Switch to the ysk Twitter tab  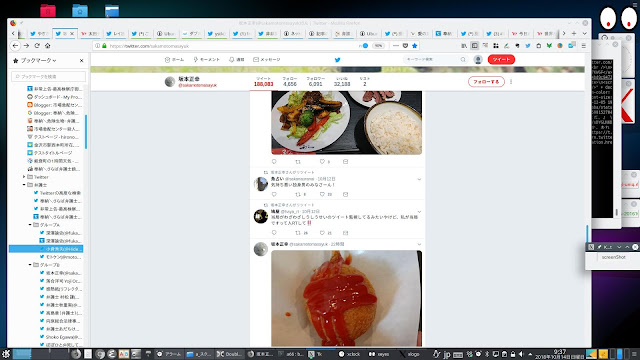(x=216, y=33)
